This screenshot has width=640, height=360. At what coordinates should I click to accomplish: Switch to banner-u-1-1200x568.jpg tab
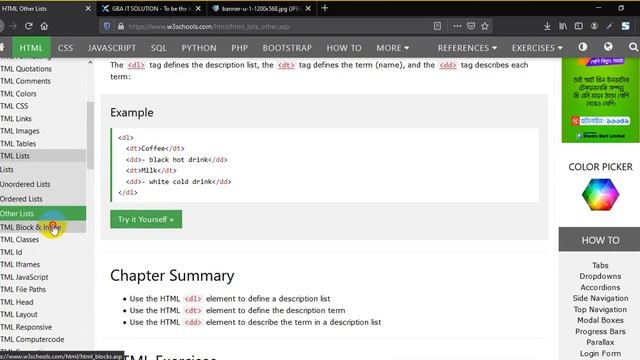pos(261,8)
